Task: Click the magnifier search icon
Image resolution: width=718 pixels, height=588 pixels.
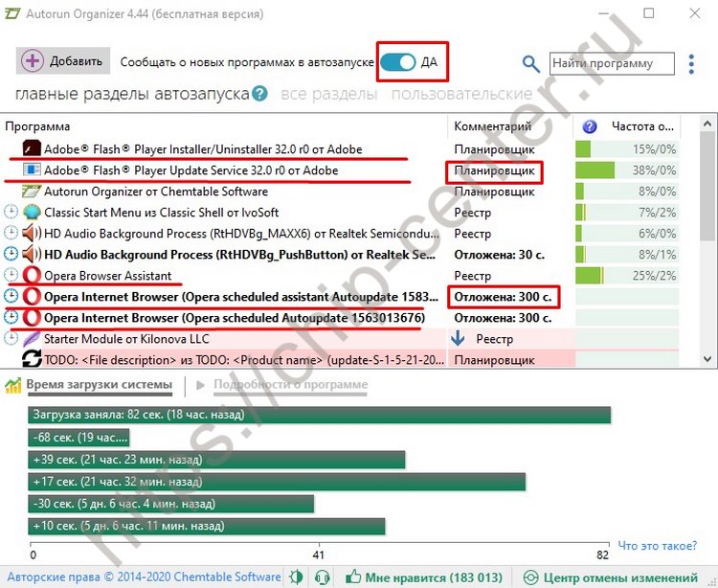Action: [x=530, y=63]
